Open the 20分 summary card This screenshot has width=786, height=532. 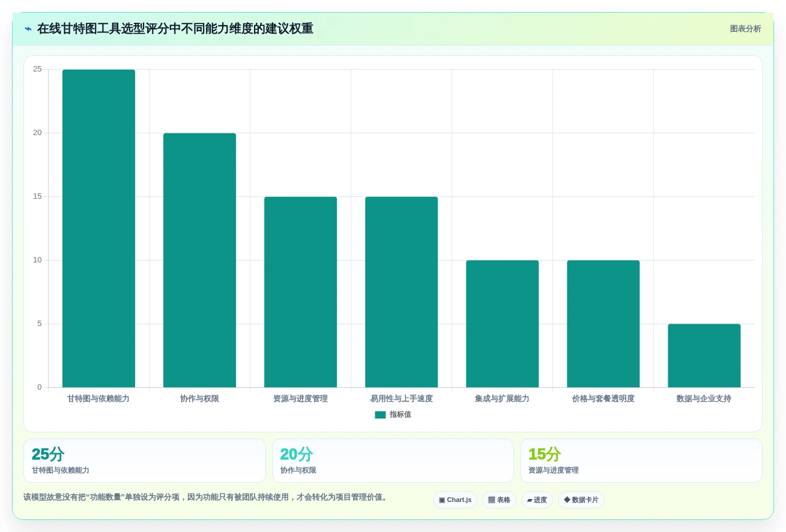(x=393, y=461)
